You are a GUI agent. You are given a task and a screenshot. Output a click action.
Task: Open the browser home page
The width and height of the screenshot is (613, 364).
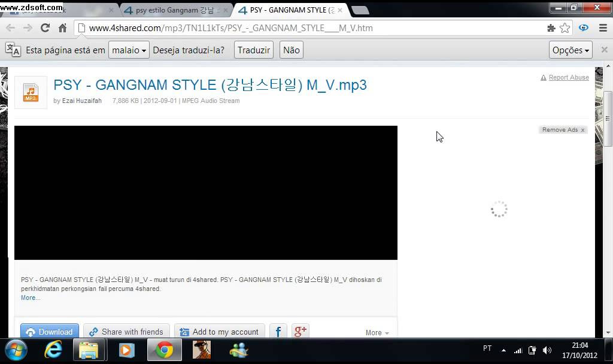pyautogui.click(x=62, y=28)
